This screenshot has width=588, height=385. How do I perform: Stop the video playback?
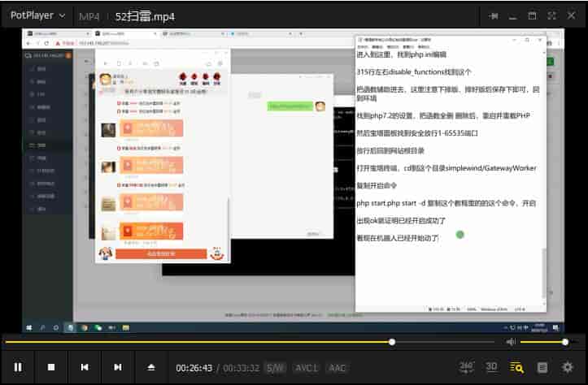coord(51,367)
